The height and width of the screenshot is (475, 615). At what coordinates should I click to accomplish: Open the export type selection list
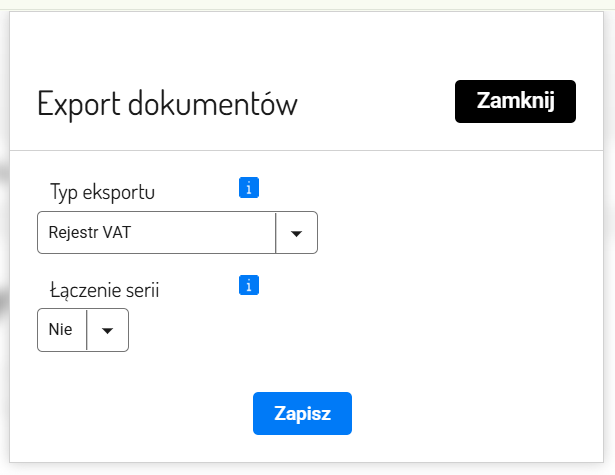click(x=296, y=233)
